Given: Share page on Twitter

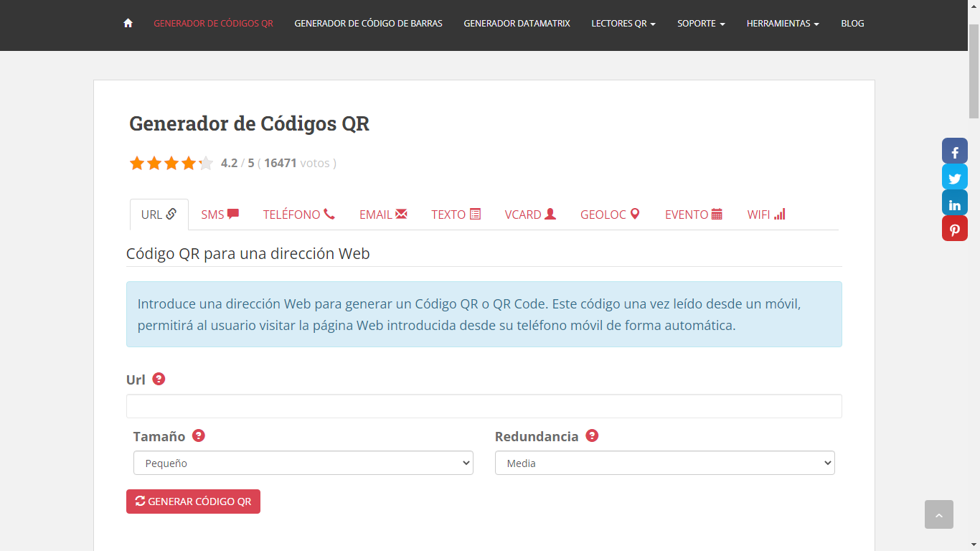Looking at the screenshot, I should (954, 177).
